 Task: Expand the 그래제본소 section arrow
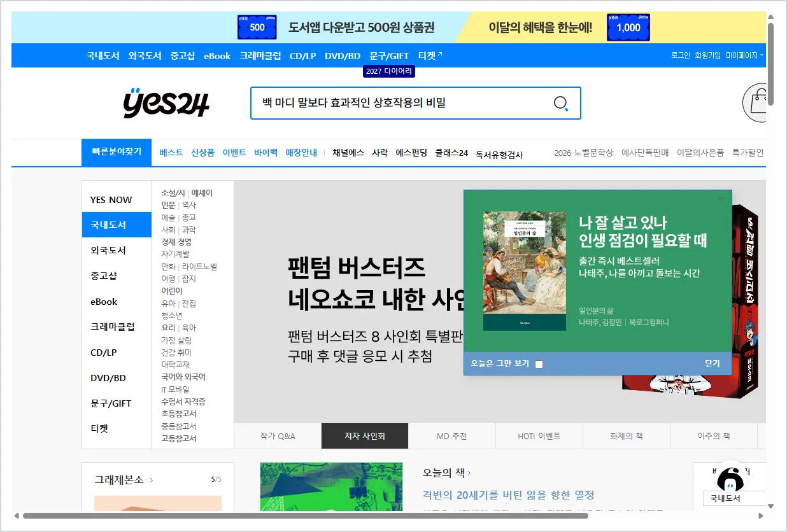click(152, 480)
